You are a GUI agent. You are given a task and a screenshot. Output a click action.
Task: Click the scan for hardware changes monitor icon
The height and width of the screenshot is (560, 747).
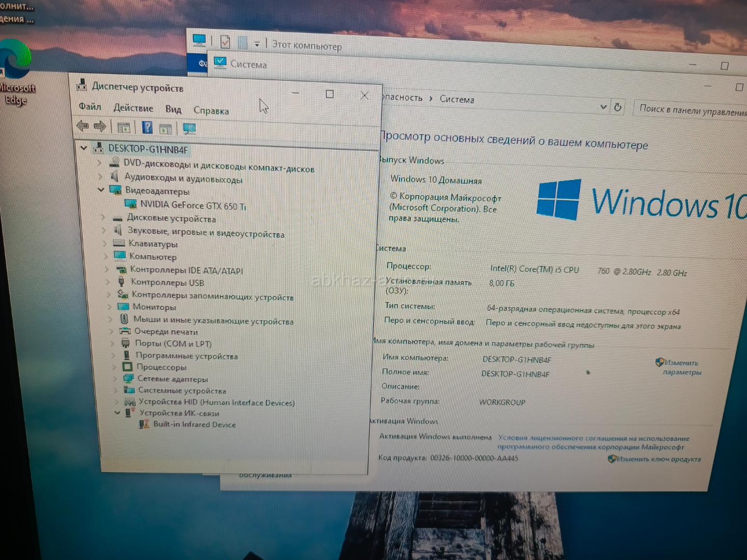(189, 129)
